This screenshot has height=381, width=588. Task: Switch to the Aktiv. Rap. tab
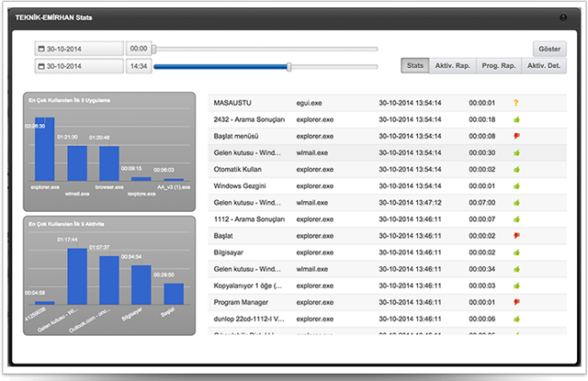[452, 66]
